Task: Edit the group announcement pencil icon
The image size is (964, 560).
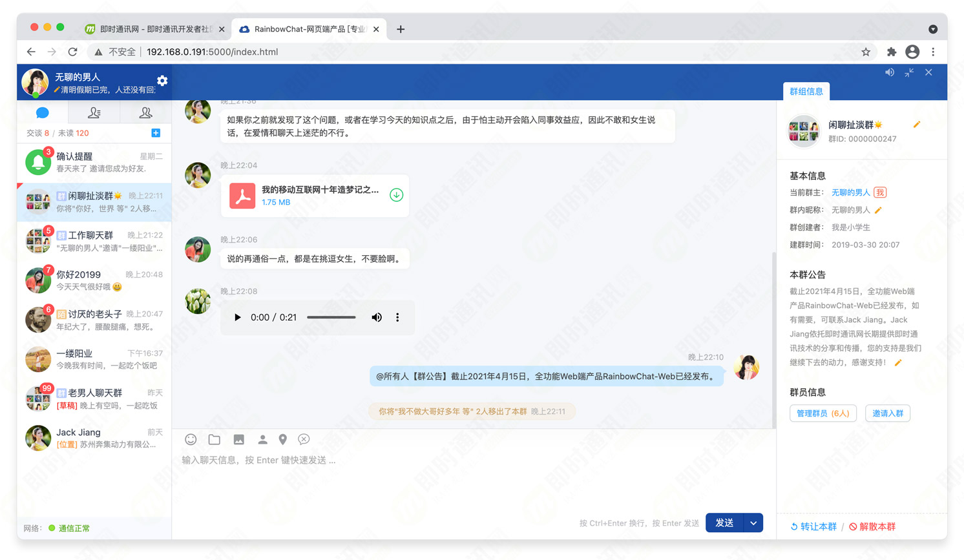Action: pyautogui.click(x=898, y=362)
